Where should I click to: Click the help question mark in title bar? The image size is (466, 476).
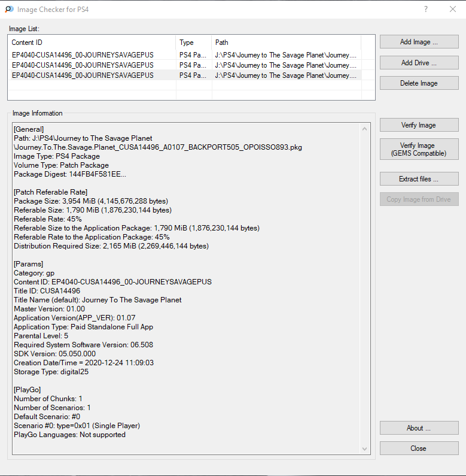[426, 9]
